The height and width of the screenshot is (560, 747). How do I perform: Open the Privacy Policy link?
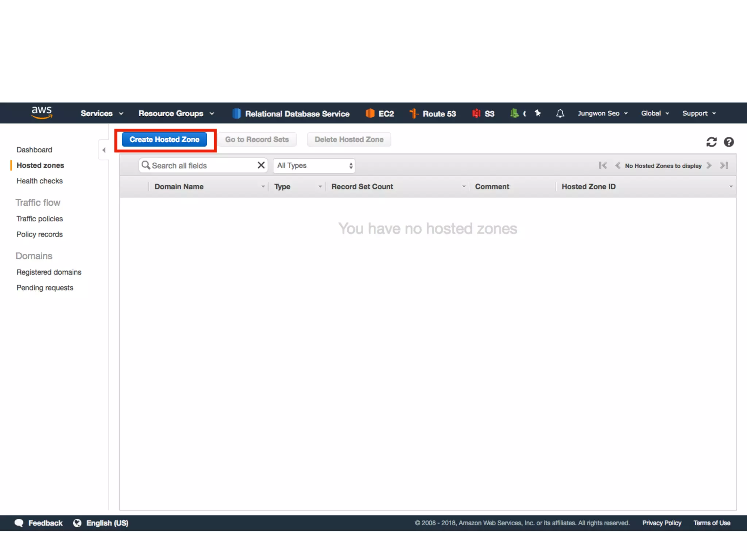pyautogui.click(x=661, y=523)
